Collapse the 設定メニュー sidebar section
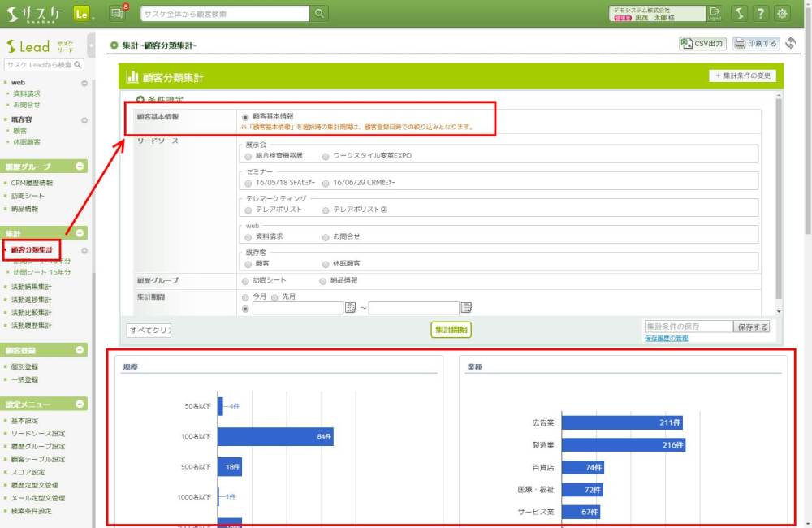This screenshot has width=812, height=528. point(80,404)
